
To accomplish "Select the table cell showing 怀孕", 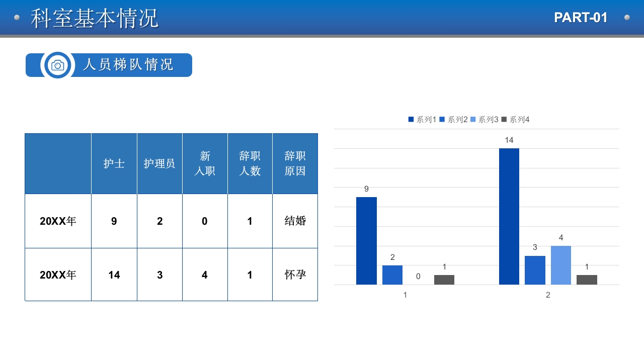I will pyautogui.click(x=295, y=275).
